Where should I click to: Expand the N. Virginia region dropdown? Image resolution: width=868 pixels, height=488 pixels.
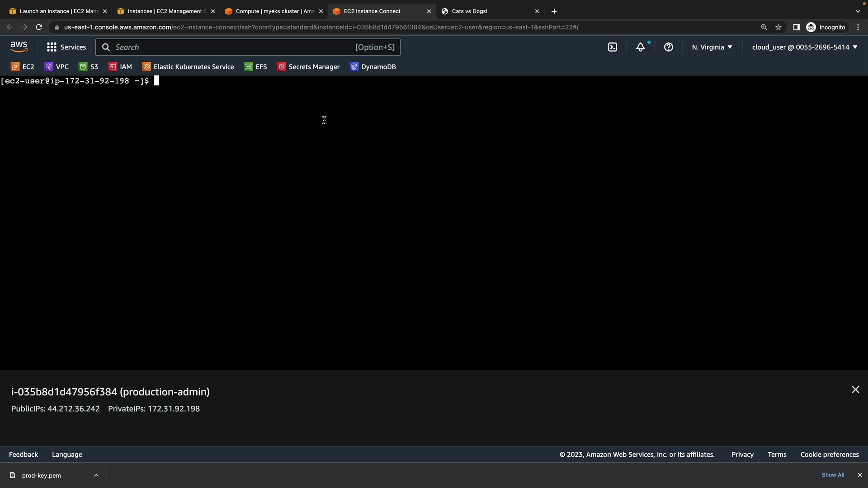pyautogui.click(x=712, y=47)
